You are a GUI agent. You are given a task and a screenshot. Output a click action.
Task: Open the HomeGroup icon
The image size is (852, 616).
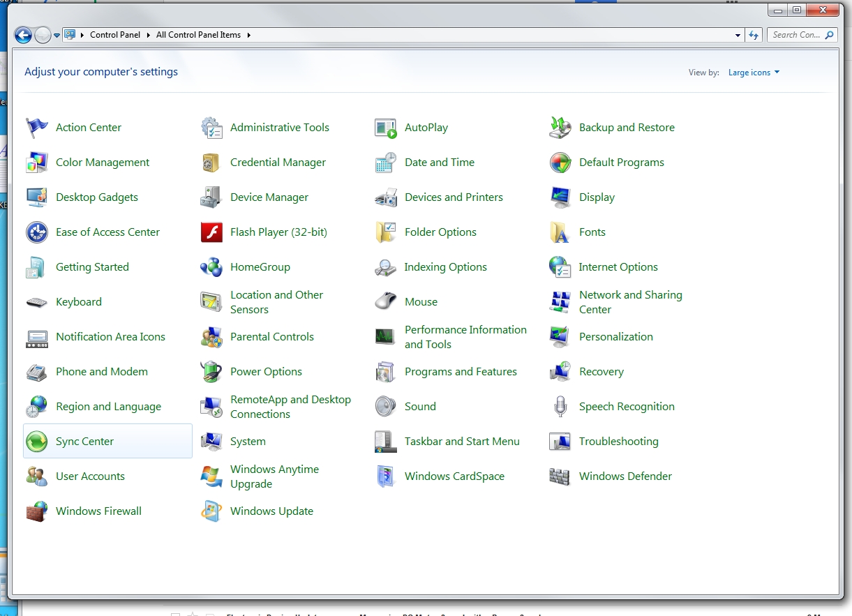tap(211, 267)
